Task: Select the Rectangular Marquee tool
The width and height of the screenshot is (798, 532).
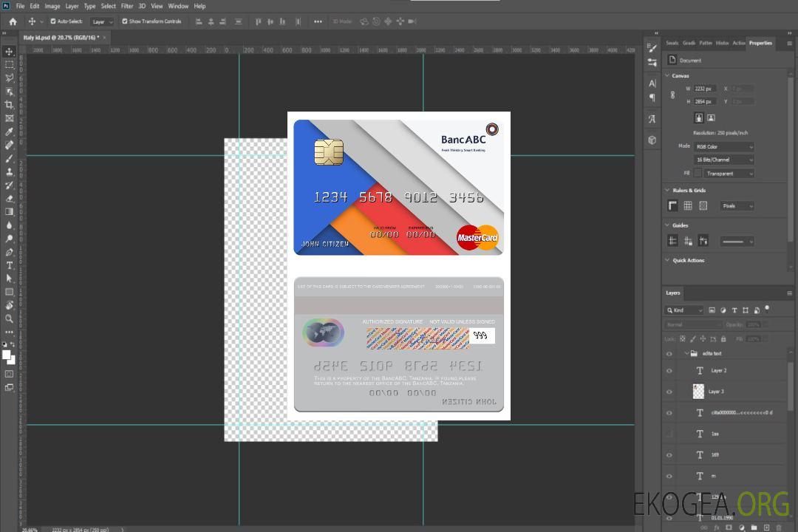Action: coord(9,65)
